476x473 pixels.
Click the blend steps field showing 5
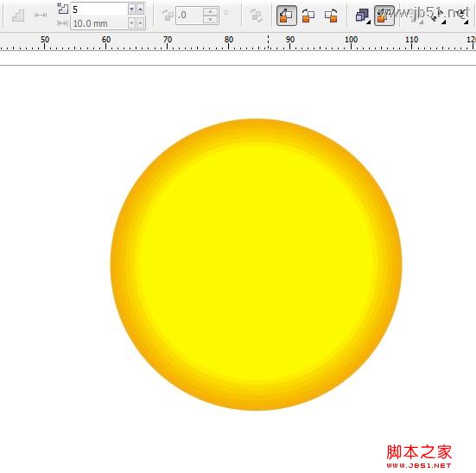pyautogui.click(x=98, y=10)
